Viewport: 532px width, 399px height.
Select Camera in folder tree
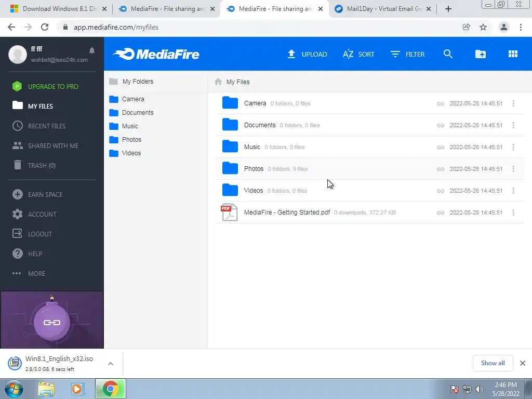127,99
